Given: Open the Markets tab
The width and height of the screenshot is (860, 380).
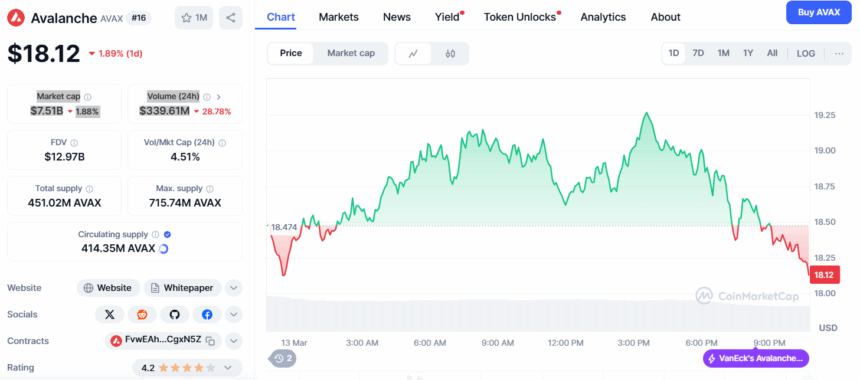Looking at the screenshot, I should 338,17.
